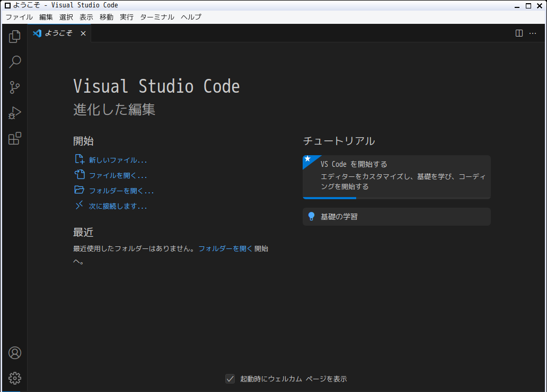Click the 起動時にウェルカム ページを表示 label
This screenshot has width=547, height=392.
tap(294, 379)
